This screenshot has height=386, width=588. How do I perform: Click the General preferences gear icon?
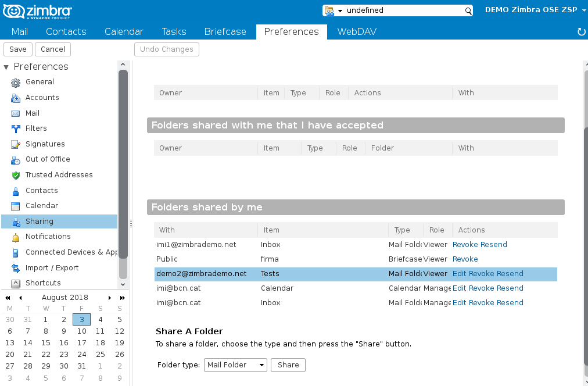(16, 83)
